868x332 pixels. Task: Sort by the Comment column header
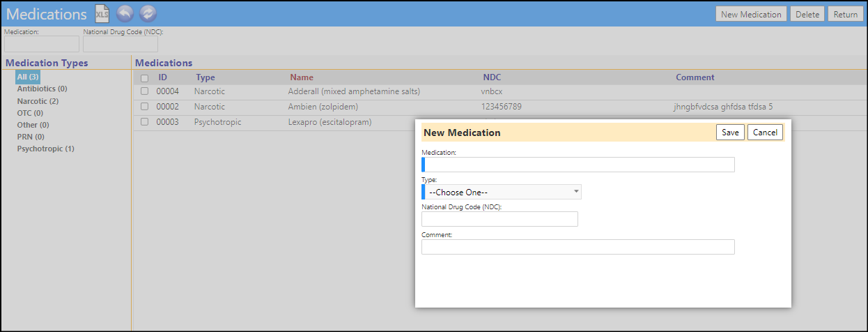(695, 77)
